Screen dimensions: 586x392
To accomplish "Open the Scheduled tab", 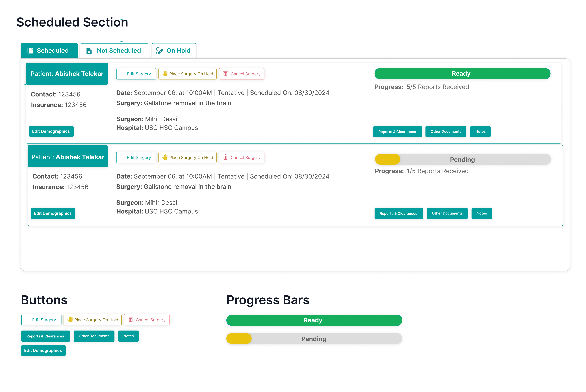I will pyautogui.click(x=49, y=51).
